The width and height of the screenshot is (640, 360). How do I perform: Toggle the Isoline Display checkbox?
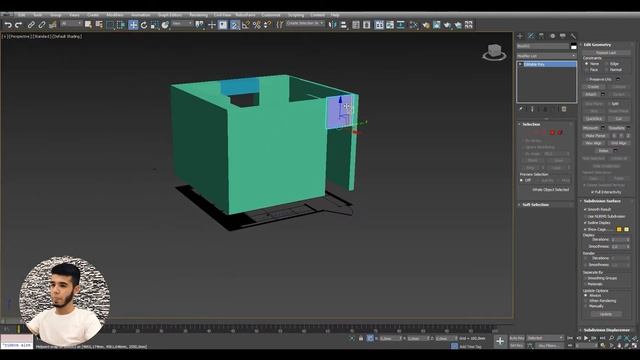pos(585,223)
